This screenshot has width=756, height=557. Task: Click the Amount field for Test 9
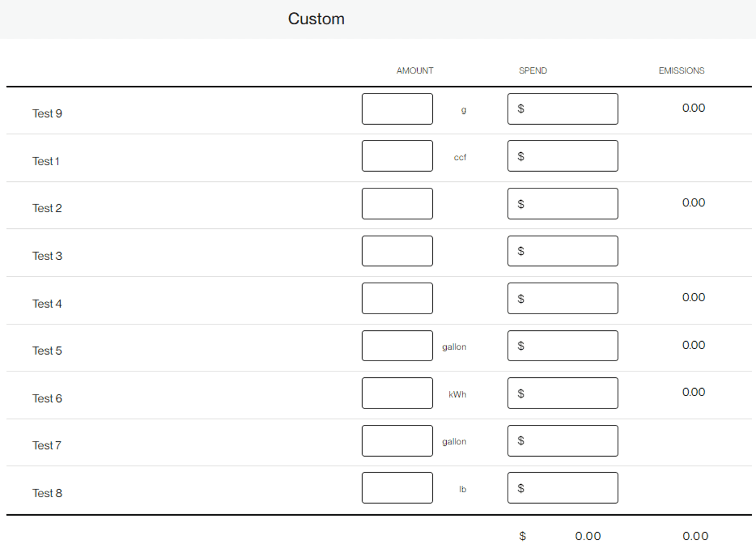(x=397, y=109)
